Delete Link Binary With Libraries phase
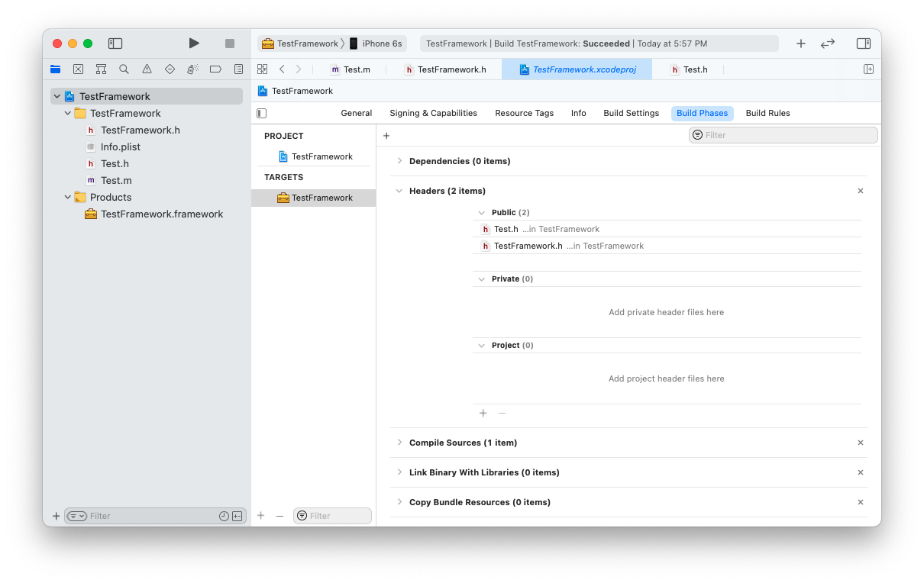Image resolution: width=924 pixels, height=583 pixels. (x=861, y=472)
